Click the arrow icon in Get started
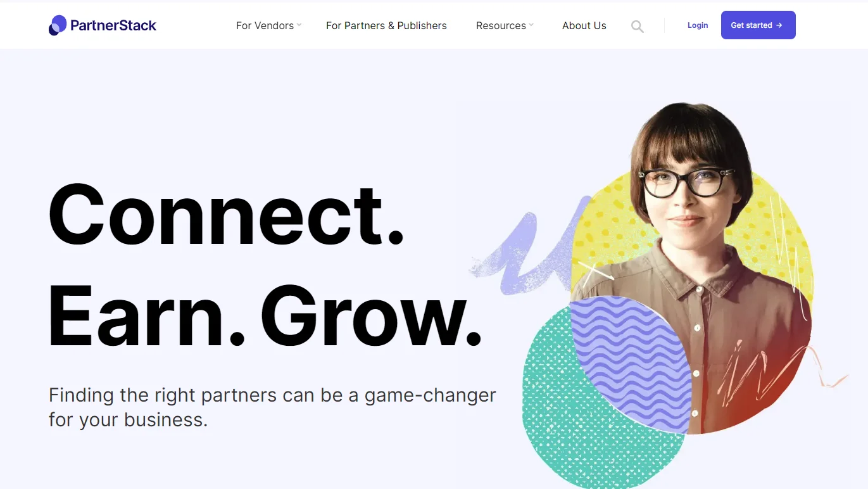868x489 pixels. 779,25
